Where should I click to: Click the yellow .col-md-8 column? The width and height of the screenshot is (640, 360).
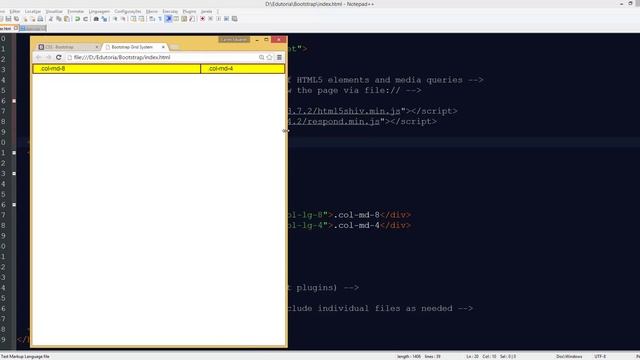coord(117,69)
